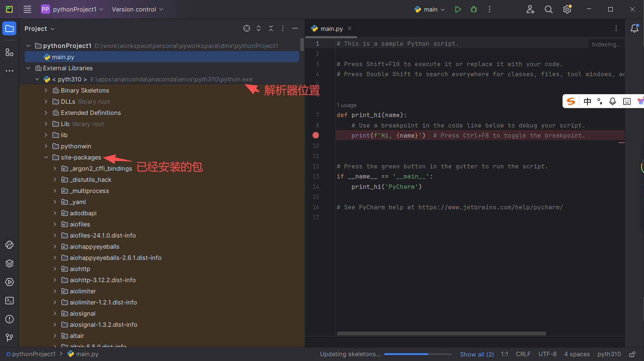
Task: Open Search Everywhere magnifier
Action: click(x=548, y=9)
